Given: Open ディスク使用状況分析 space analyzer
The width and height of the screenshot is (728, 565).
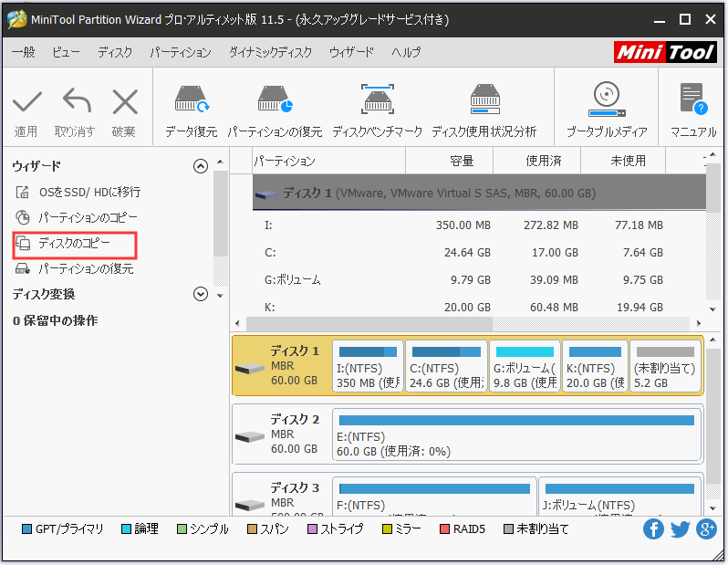Looking at the screenshot, I should pos(484,99).
